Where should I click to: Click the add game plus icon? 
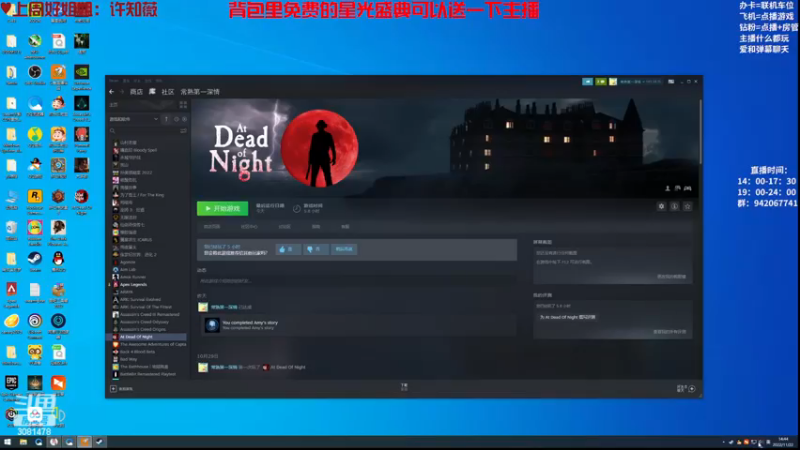113,389
